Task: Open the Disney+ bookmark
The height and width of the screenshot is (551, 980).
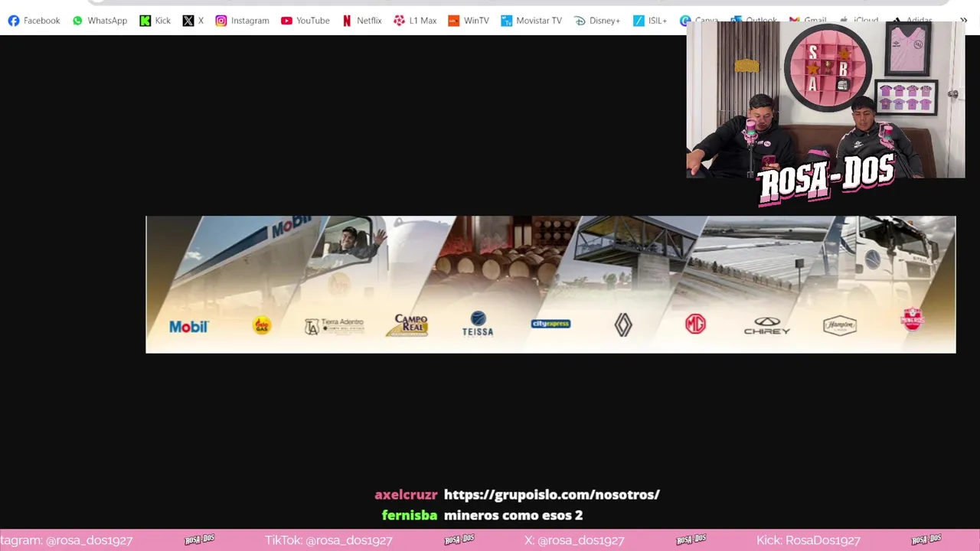Action: click(597, 21)
